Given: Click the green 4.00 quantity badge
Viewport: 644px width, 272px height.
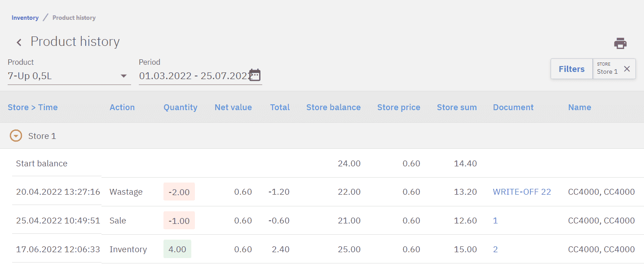Looking at the screenshot, I should point(177,250).
